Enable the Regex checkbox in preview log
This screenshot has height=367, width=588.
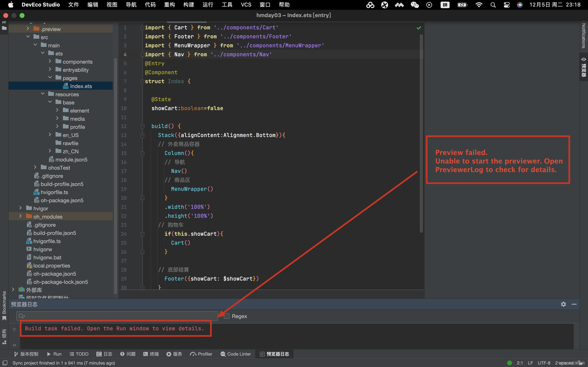point(226,316)
